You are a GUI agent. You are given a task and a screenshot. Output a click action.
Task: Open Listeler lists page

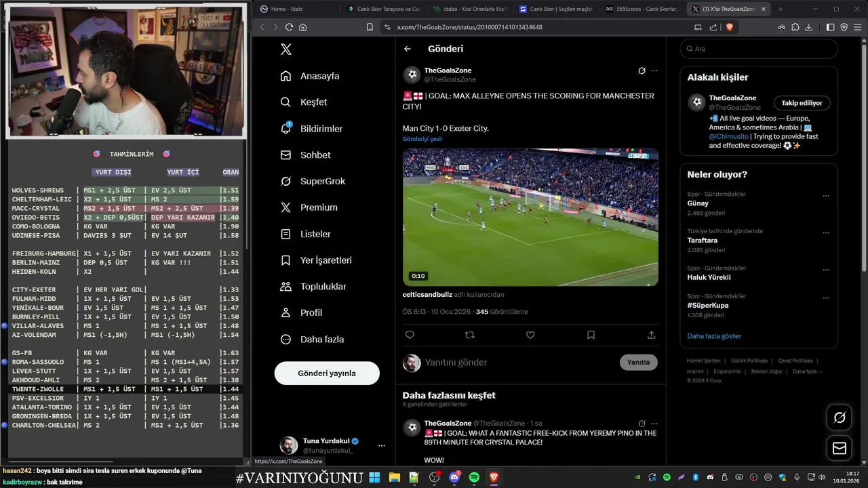click(306, 234)
